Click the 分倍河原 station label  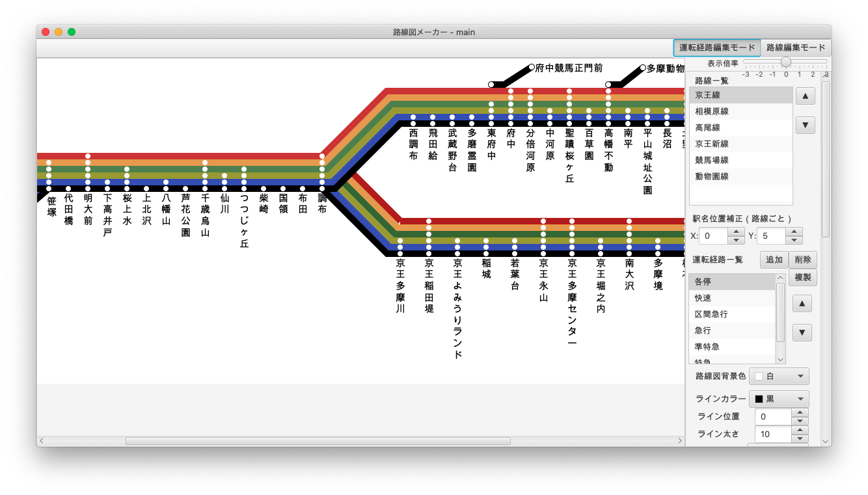point(530,150)
